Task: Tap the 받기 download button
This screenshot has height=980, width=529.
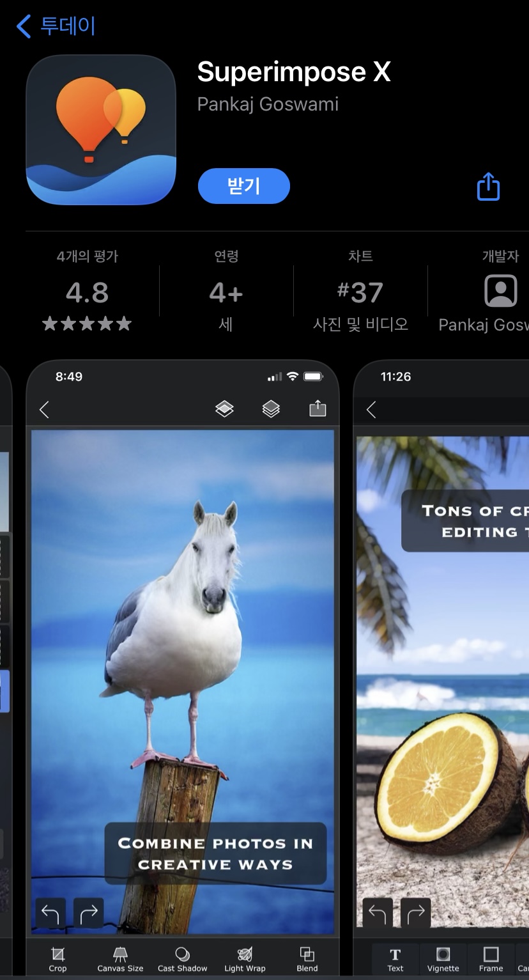Action: coord(244,186)
